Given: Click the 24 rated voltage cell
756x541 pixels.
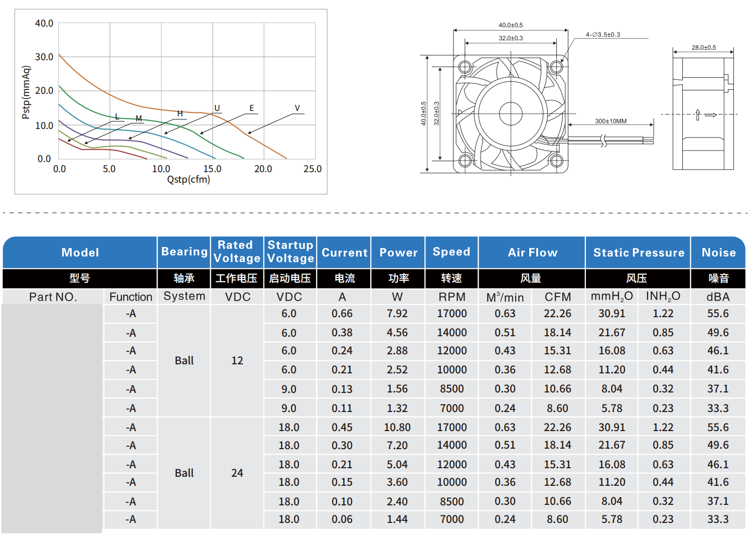Looking at the screenshot, I should [237, 473].
